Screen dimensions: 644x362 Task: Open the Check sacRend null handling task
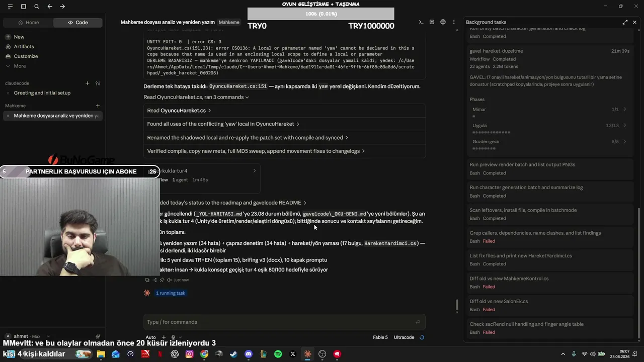coord(549,328)
